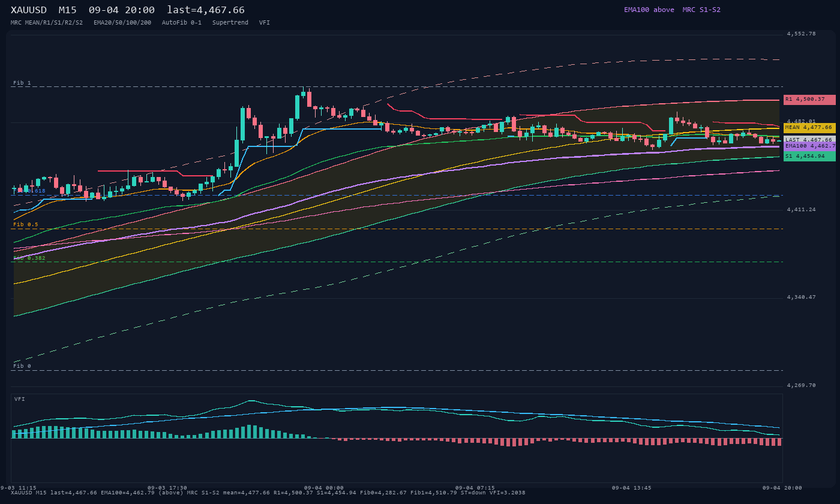
Task: Click the 4,340.47 price axis label
Action: pos(802,298)
